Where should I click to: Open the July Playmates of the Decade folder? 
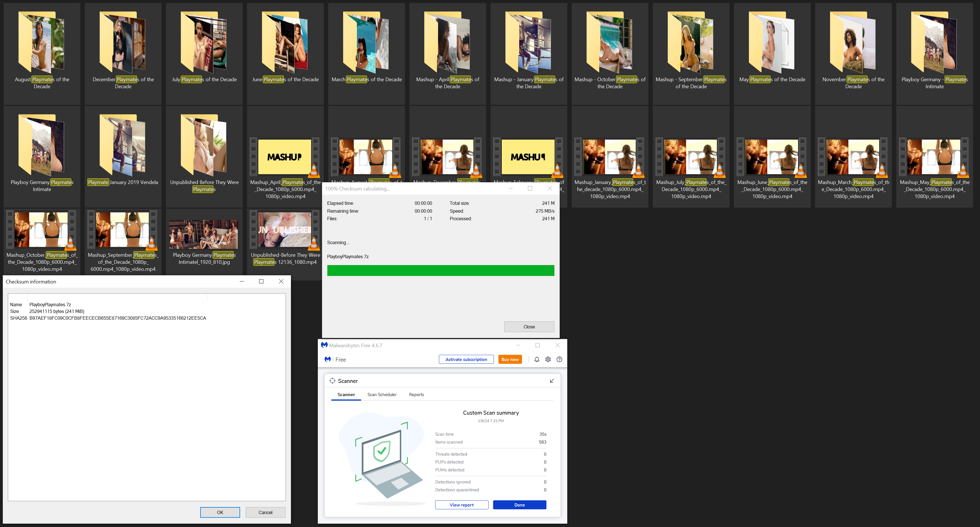tap(204, 53)
